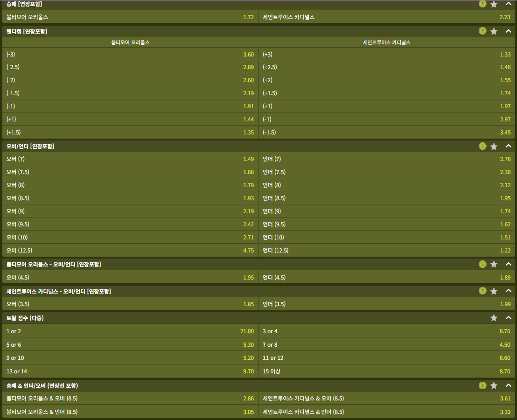The image size is (517, 420).
Task: Favorite the 승패 [연장포함] market star
Action: tap(494, 4)
